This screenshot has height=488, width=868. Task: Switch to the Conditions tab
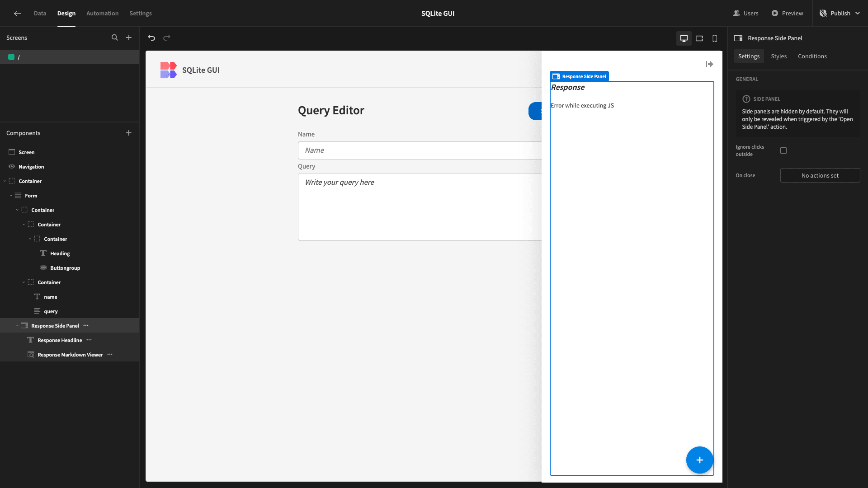[812, 56]
